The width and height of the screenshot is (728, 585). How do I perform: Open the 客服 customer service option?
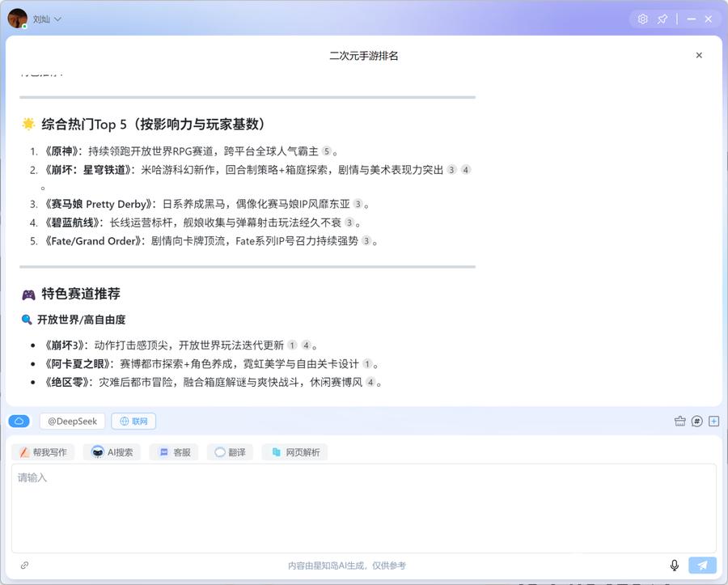[x=173, y=452]
